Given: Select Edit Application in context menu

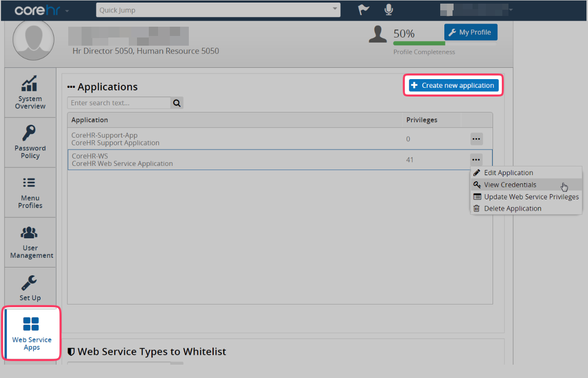Looking at the screenshot, I should click(x=508, y=173).
